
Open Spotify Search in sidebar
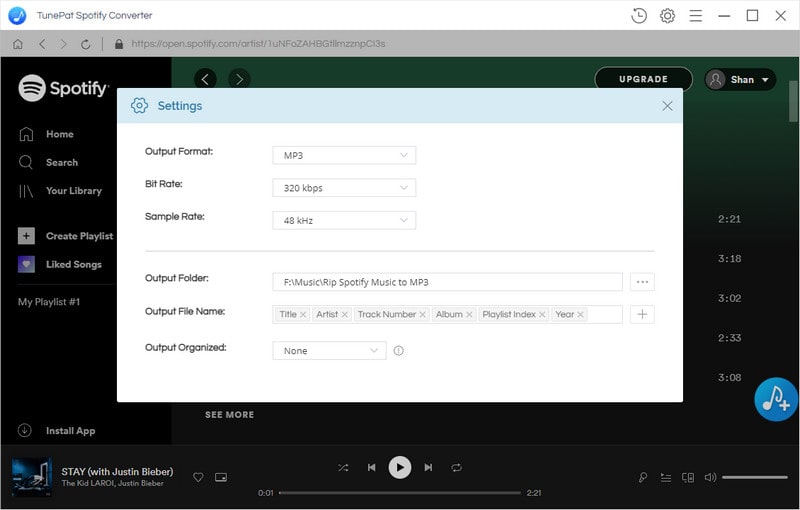48,162
